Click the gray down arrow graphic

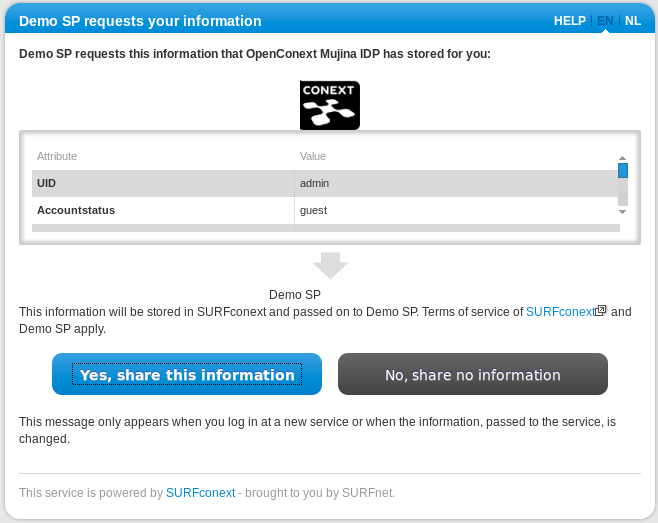330,266
